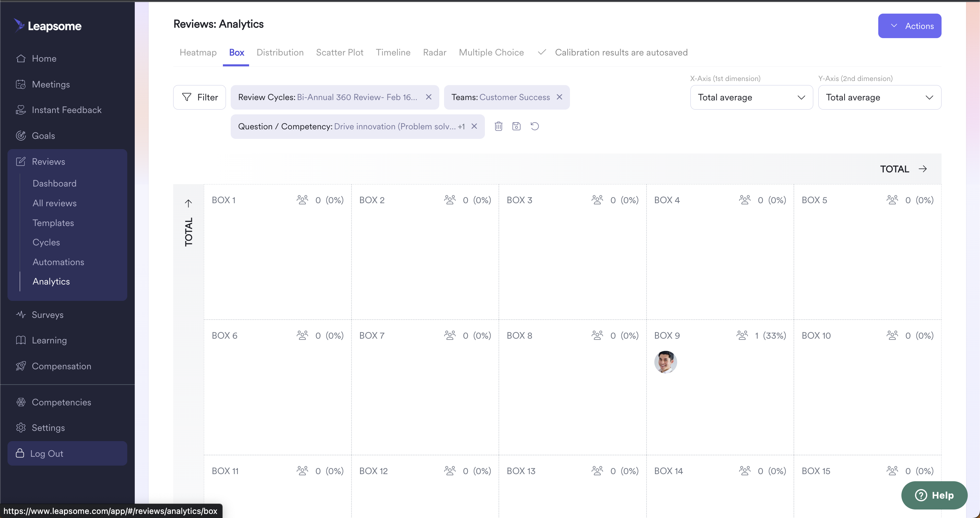Click the Competencies icon in sidebar
Screen dimensions: 980x518
21,402
